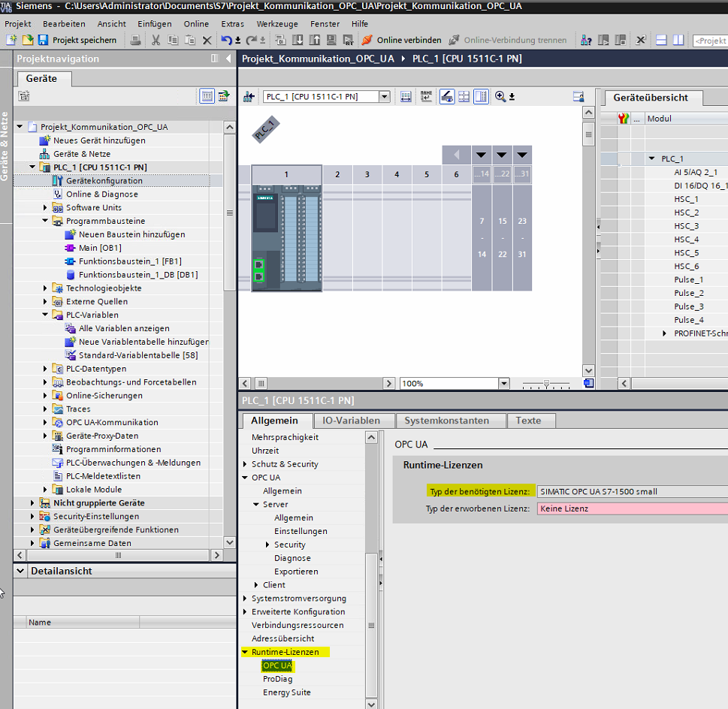Open the 100% zoom level dropdown
728x709 pixels.
(x=504, y=383)
